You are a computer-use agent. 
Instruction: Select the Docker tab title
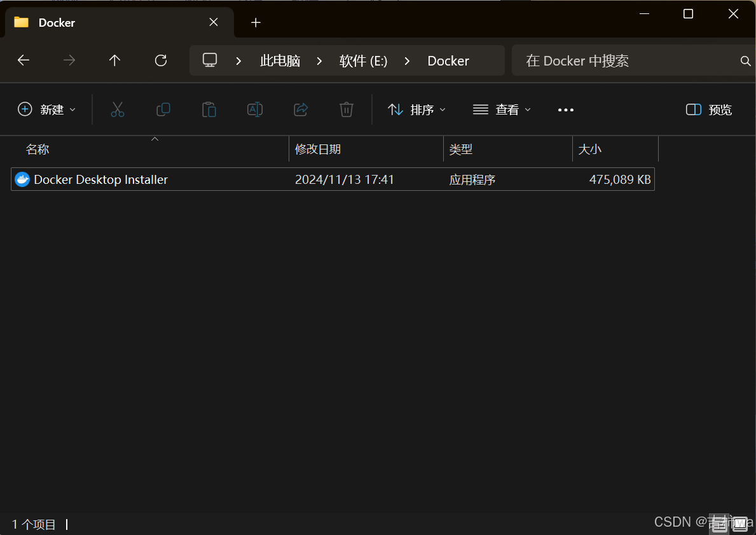point(57,23)
